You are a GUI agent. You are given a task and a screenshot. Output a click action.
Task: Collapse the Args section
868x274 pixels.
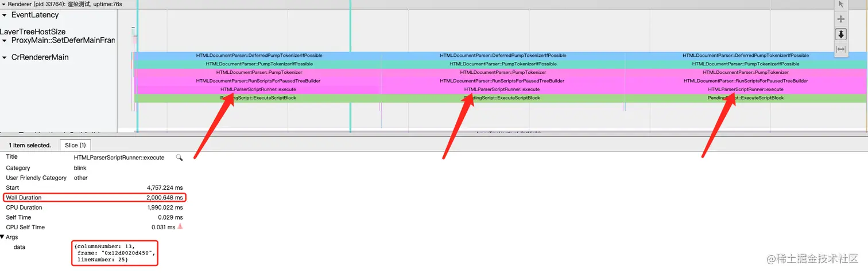(2, 237)
